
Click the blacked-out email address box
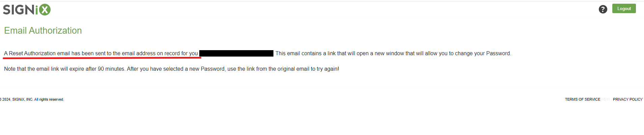tap(236, 53)
